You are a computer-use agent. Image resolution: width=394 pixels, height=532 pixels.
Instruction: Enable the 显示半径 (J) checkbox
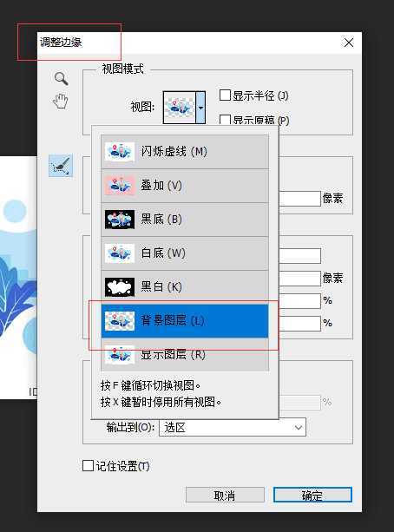tap(225, 95)
